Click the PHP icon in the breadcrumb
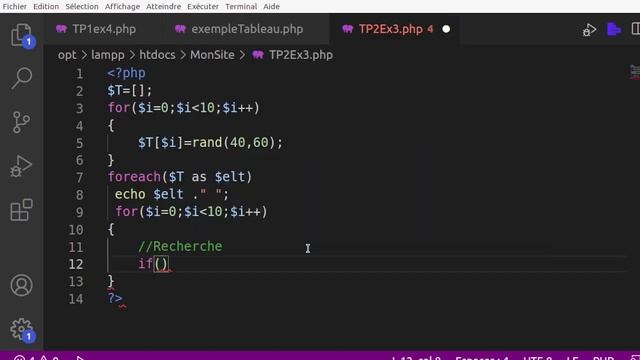Viewport: 640px width, 360px height. pyautogui.click(x=258, y=55)
